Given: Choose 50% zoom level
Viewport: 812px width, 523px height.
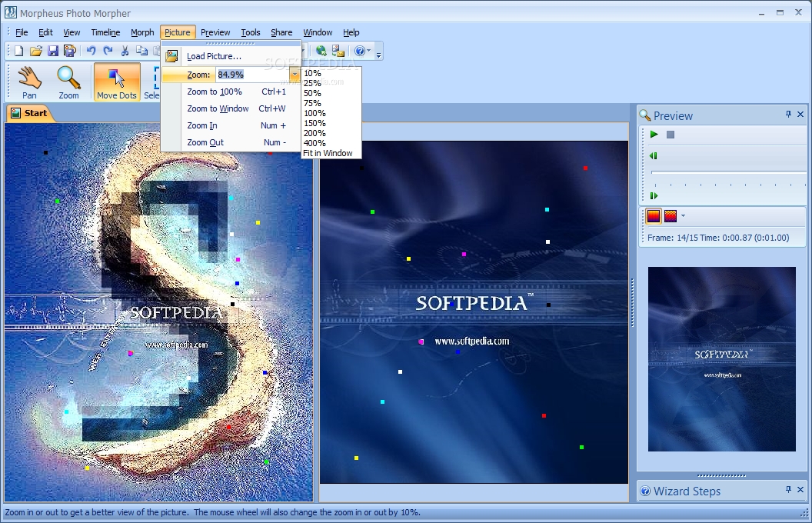Looking at the screenshot, I should pyautogui.click(x=313, y=93).
